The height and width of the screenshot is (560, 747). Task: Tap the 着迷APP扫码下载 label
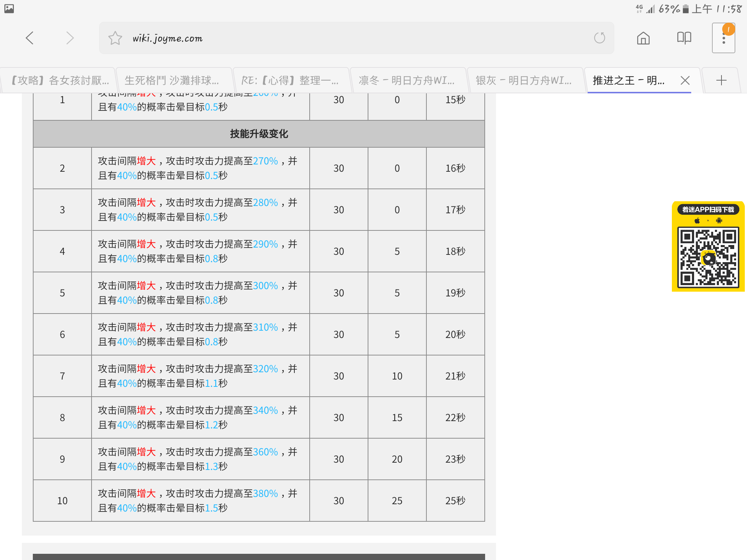click(x=708, y=210)
